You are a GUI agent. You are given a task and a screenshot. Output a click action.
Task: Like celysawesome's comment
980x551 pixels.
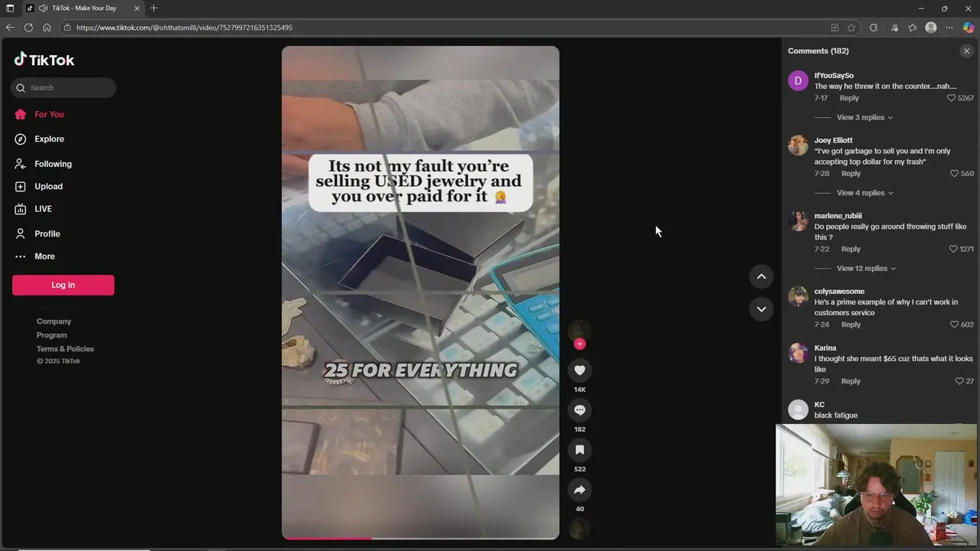954,324
